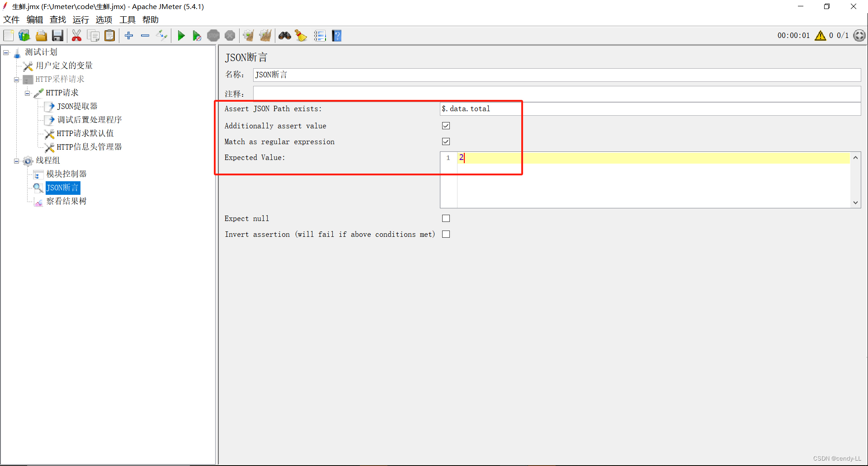Click the remote engine status icon
This screenshot has width=868, height=466.
tap(859, 36)
